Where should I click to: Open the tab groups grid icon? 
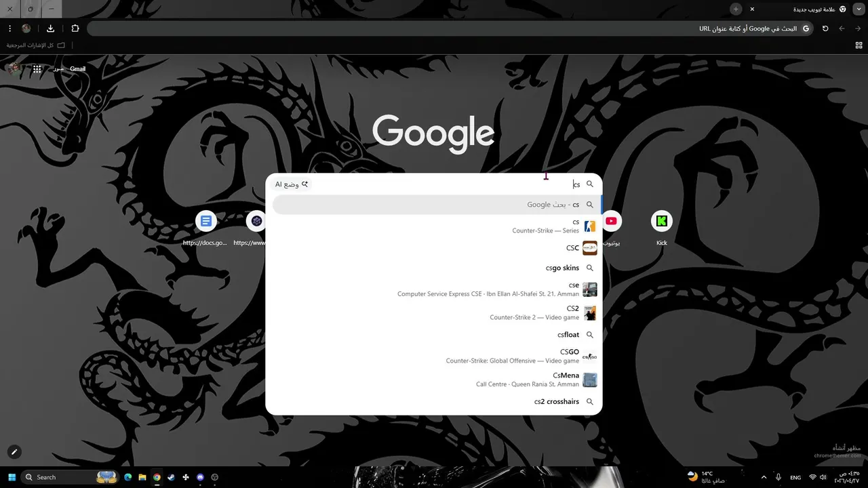859,45
